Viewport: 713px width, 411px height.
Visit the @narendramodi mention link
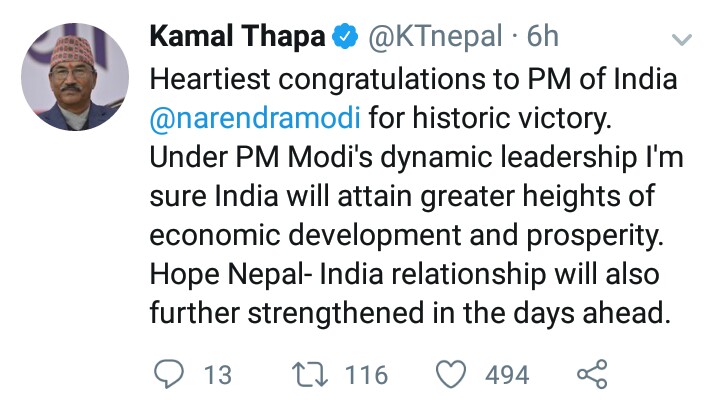[255, 121]
